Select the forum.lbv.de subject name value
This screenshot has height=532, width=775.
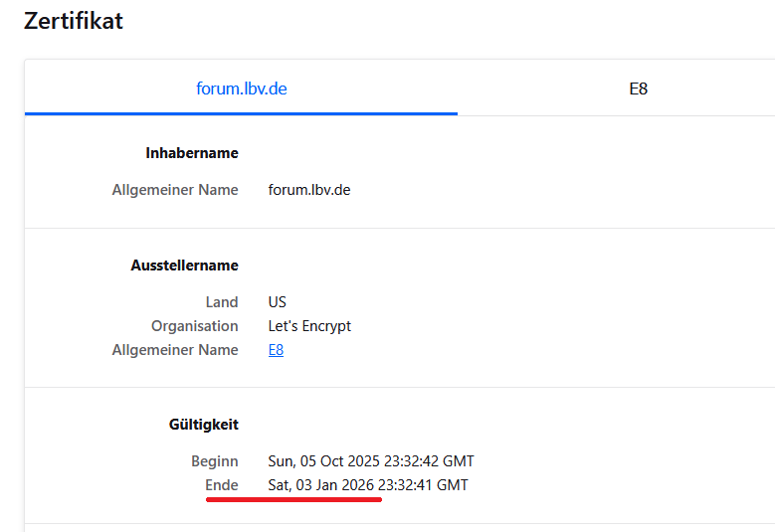point(308,190)
